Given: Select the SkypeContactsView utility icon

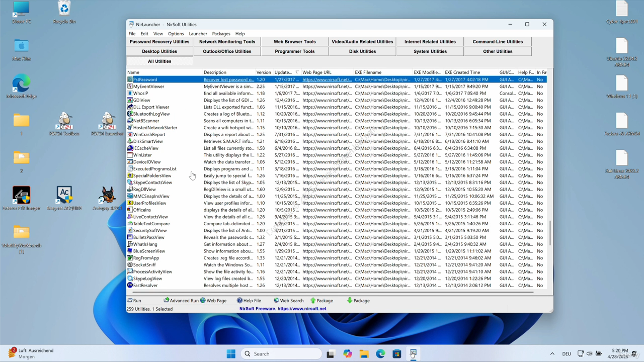Looking at the screenshot, I should point(130,183).
